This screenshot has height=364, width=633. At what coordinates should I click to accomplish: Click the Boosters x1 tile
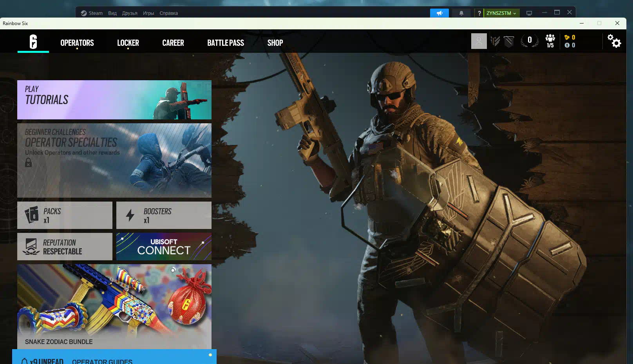coord(164,215)
